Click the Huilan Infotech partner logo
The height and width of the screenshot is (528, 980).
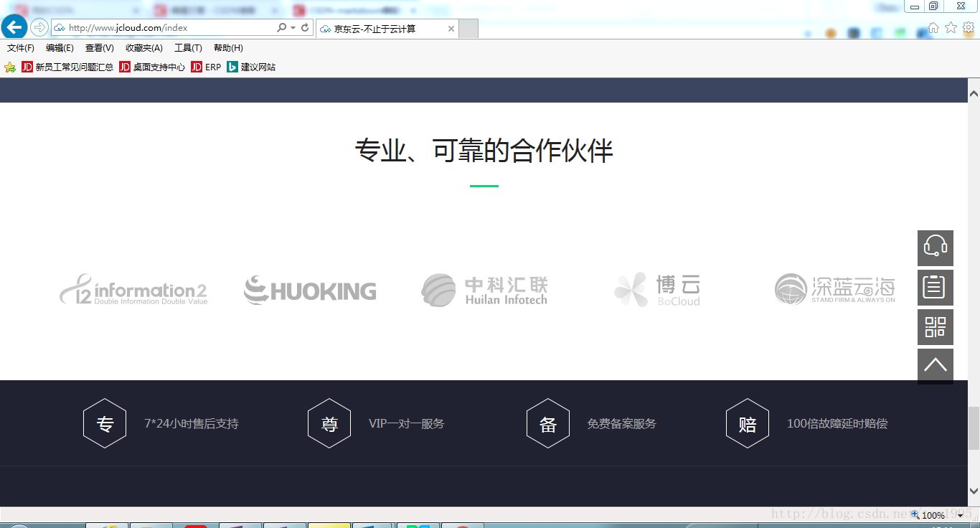[484, 290]
